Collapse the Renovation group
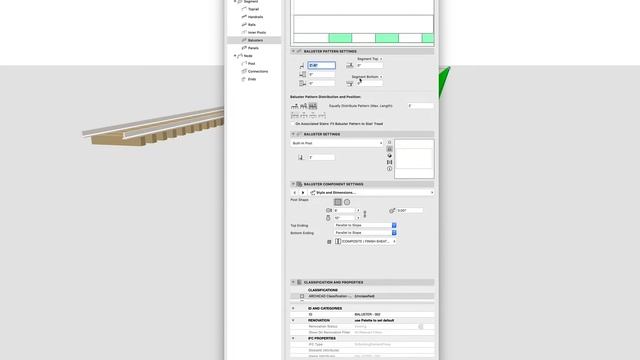Screen dimensions: 640x360 coord(293,321)
